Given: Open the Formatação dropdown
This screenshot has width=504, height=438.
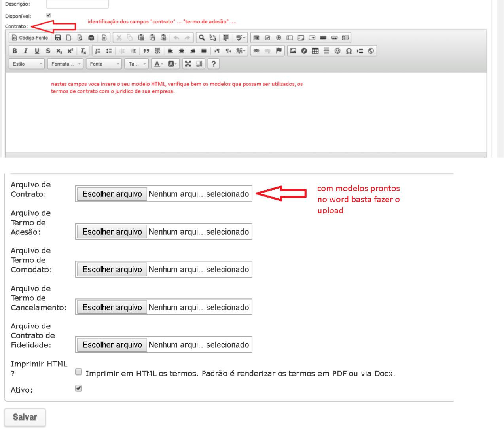Looking at the screenshot, I should pyautogui.click(x=65, y=64).
